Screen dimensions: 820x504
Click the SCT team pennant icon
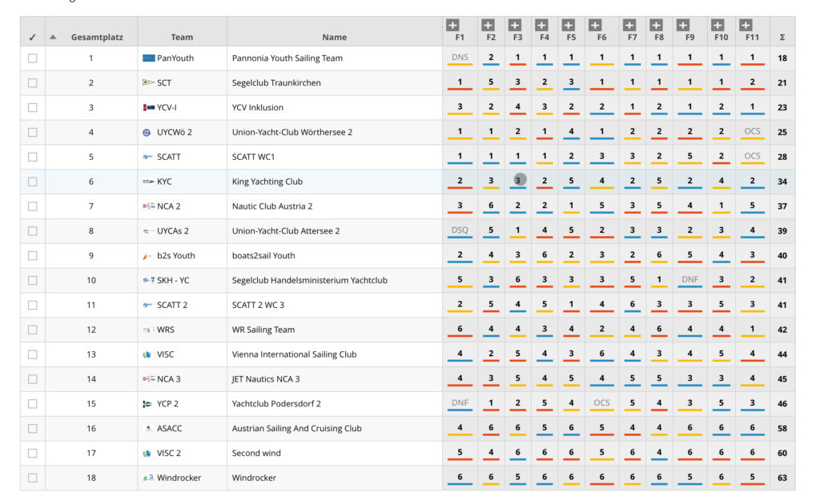pyautogui.click(x=148, y=82)
